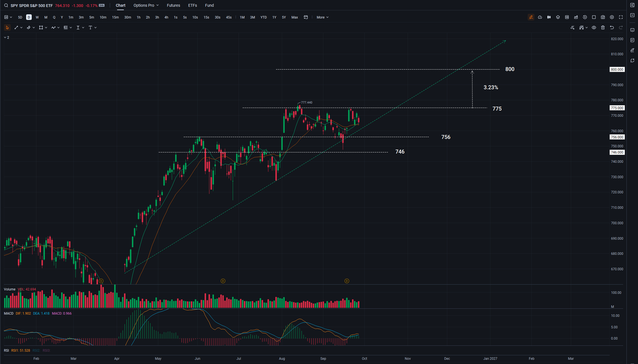The width and height of the screenshot is (638, 364).
Task: Click the eraser drawing cleanup icon
Action: click(x=573, y=27)
